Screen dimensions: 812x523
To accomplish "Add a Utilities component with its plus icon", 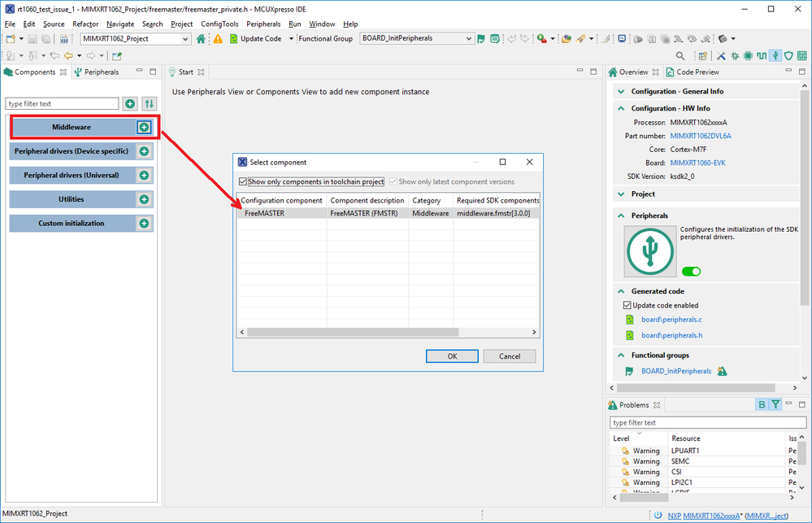I will click(144, 199).
